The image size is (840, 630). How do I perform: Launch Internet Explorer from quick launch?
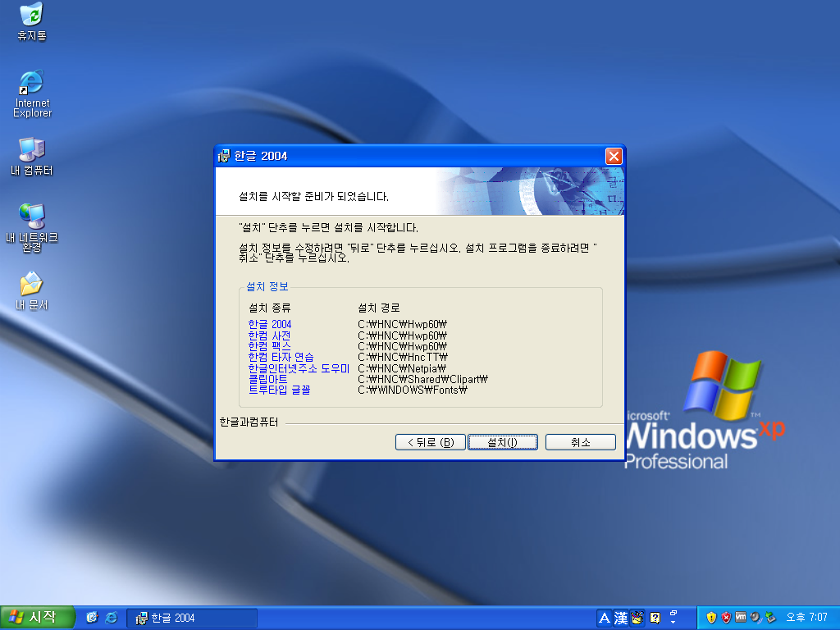[112, 618]
